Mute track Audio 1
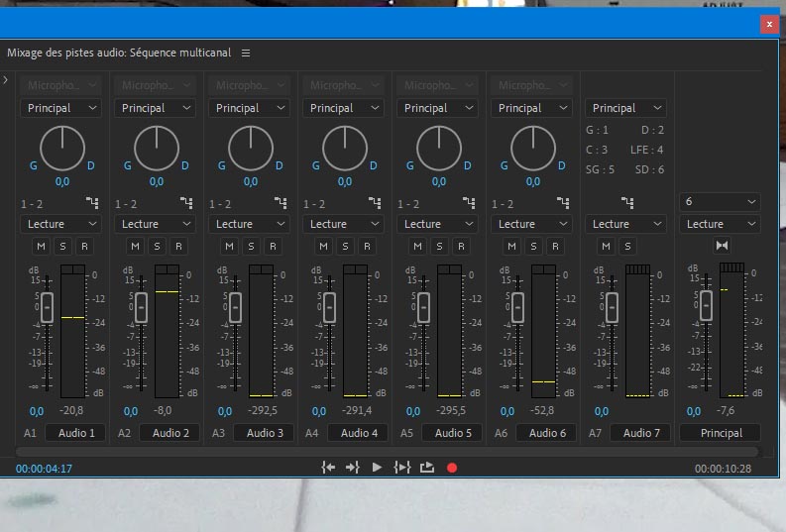786x532 pixels. [41, 246]
